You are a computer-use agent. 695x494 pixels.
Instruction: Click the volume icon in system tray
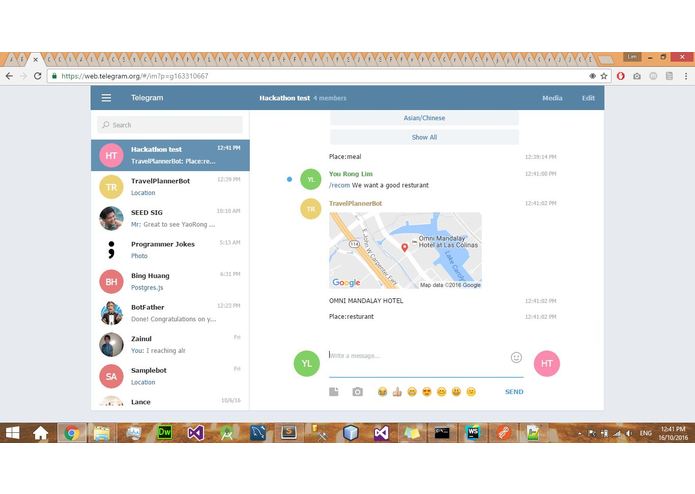pos(629,433)
